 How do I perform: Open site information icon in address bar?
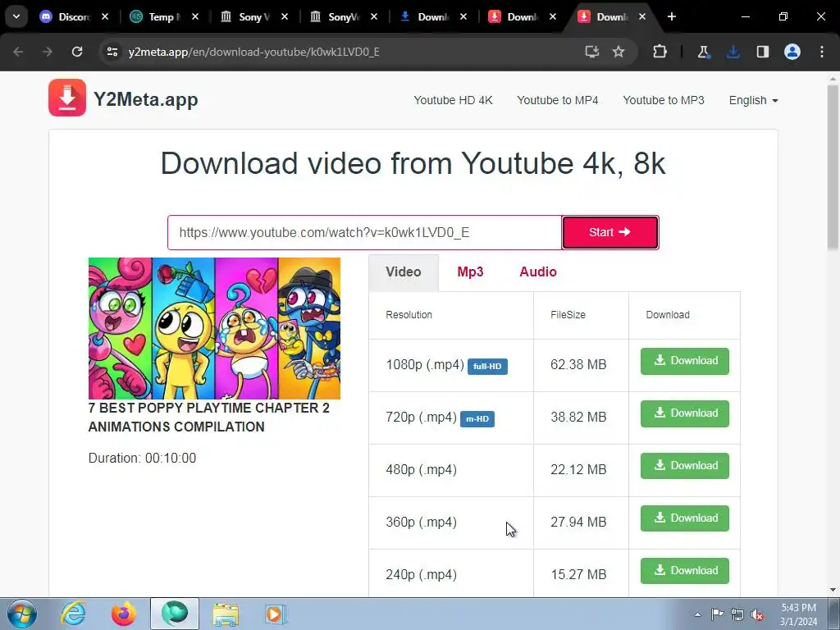tap(112, 52)
